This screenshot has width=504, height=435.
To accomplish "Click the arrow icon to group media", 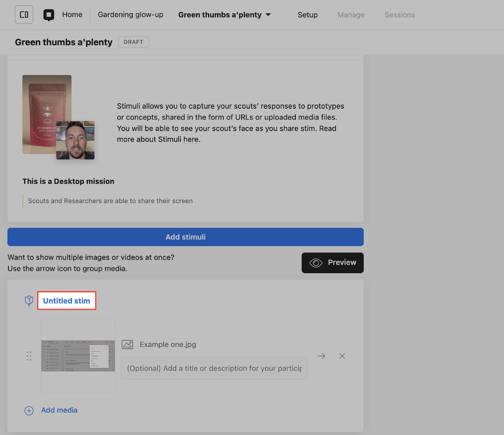I will click(321, 356).
